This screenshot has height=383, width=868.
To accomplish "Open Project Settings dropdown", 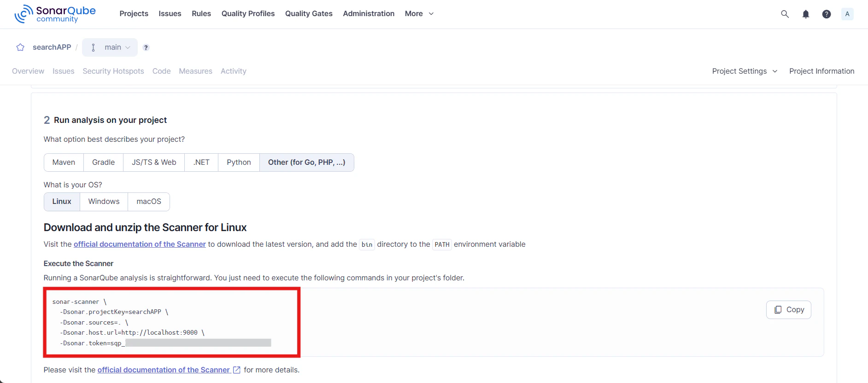I will pyautogui.click(x=745, y=71).
